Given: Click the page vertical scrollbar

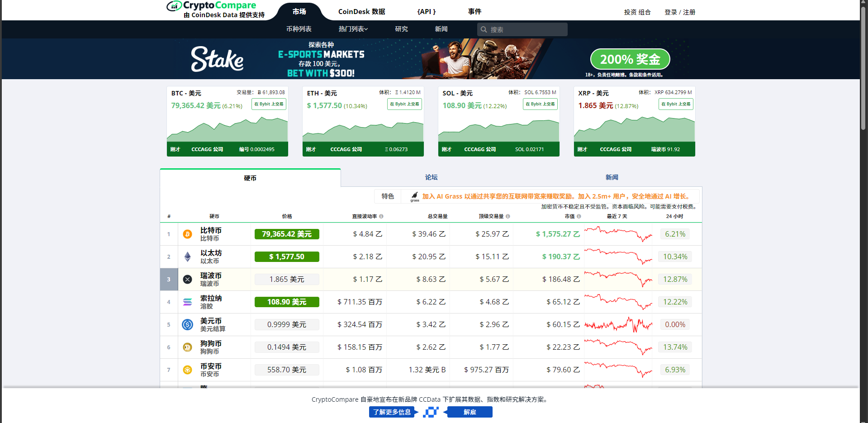Looking at the screenshot, I should point(863,68).
